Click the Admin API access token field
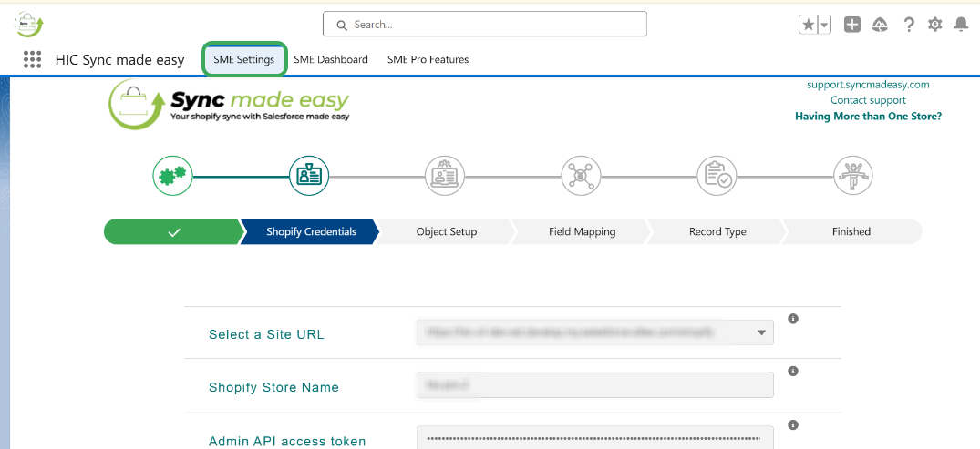The height and width of the screenshot is (449, 980). pos(595,438)
